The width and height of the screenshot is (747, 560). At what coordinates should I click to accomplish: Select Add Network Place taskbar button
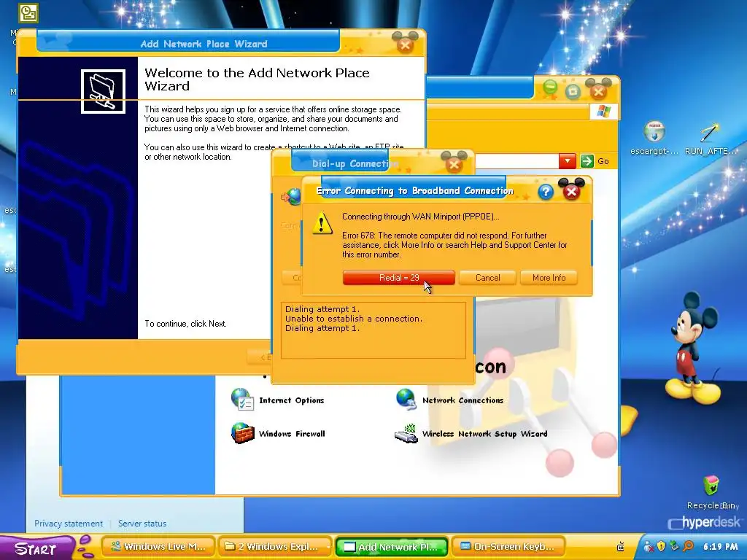click(392, 547)
